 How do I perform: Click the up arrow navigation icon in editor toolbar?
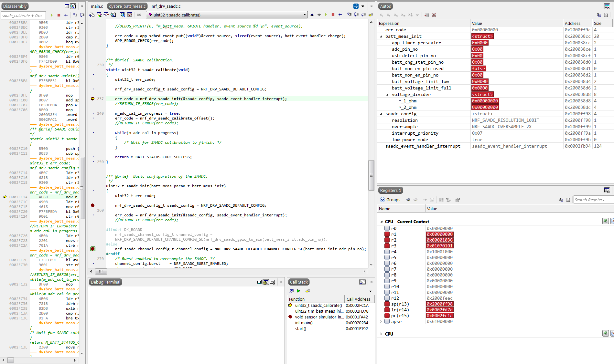click(312, 15)
